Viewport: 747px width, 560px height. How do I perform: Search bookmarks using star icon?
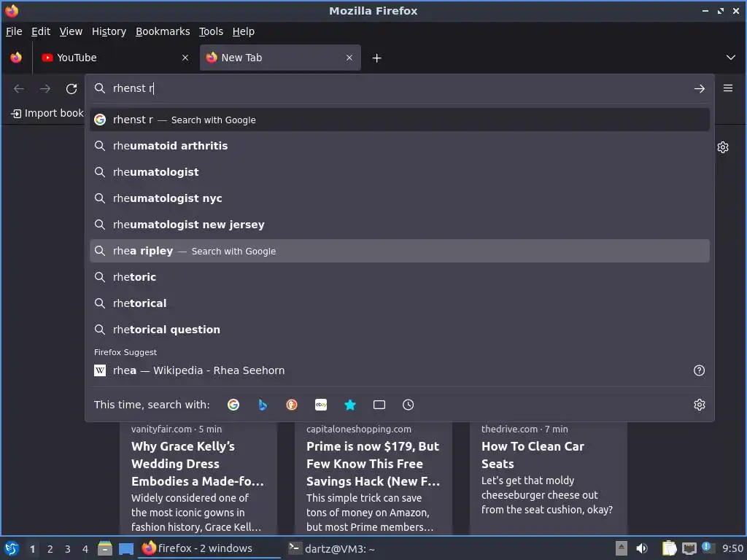[350, 405]
